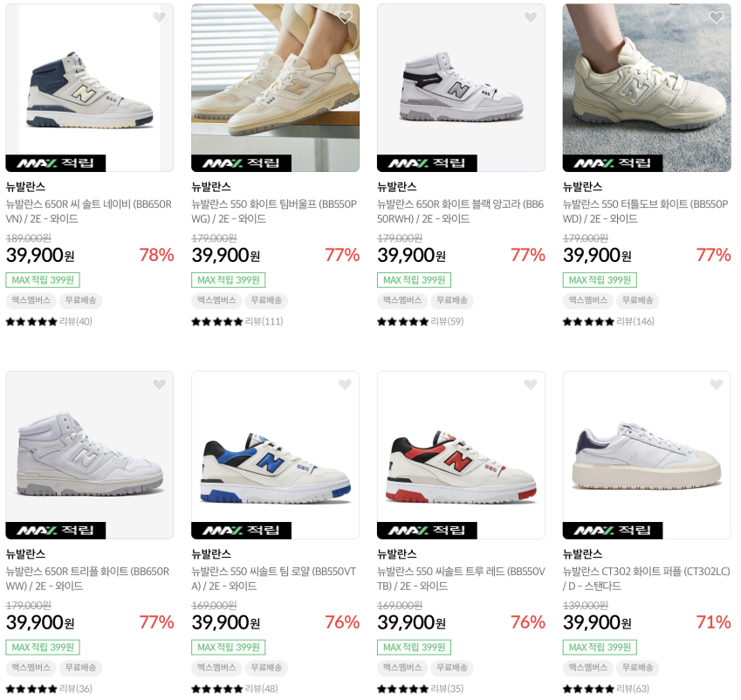Click heart on 550 화이트 팀버울프 product
The height and width of the screenshot is (700, 741).
pyautogui.click(x=345, y=17)
